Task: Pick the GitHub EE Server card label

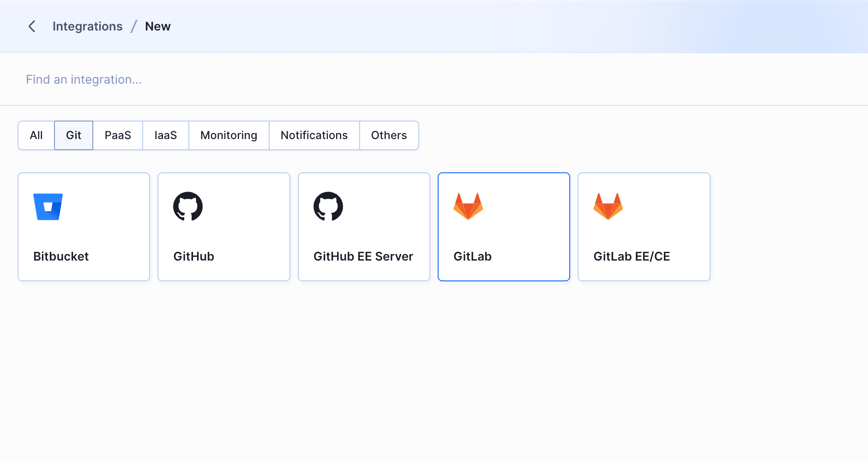Action: click(363, 256)
